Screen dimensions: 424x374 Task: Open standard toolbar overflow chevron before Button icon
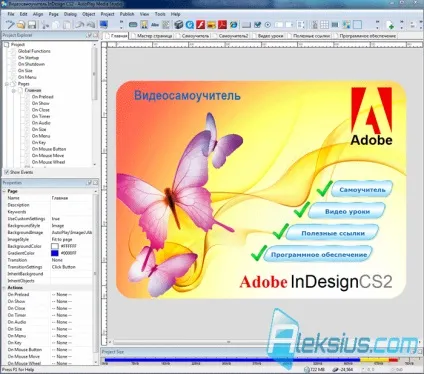click(x=121, y=25)
